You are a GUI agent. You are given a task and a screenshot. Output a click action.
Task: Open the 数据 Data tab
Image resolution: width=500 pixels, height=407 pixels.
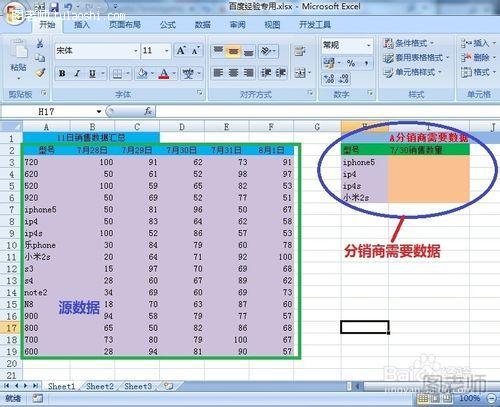point(203,25)
